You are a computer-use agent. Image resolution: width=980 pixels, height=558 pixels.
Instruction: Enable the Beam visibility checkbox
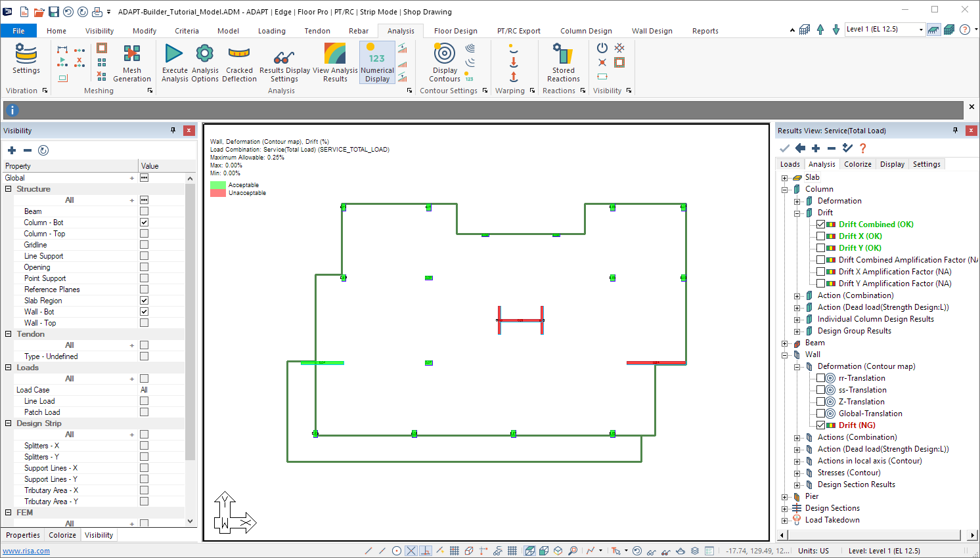point(144,211)
